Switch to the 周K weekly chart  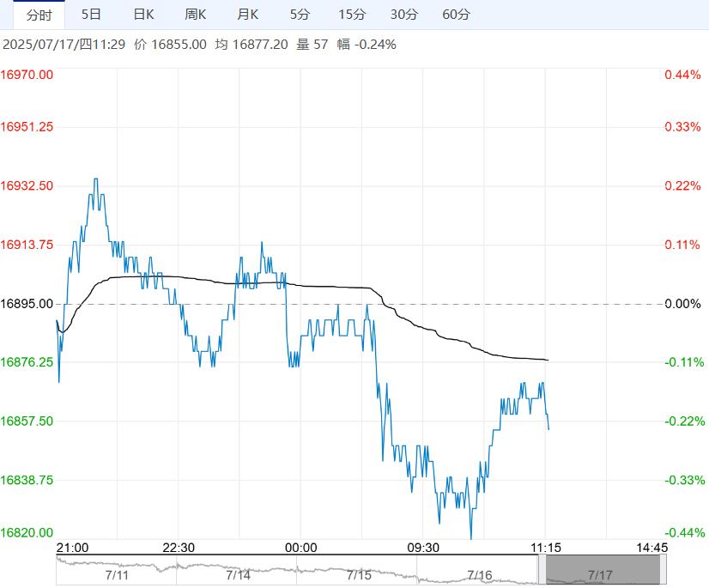[x=196, y=15]
